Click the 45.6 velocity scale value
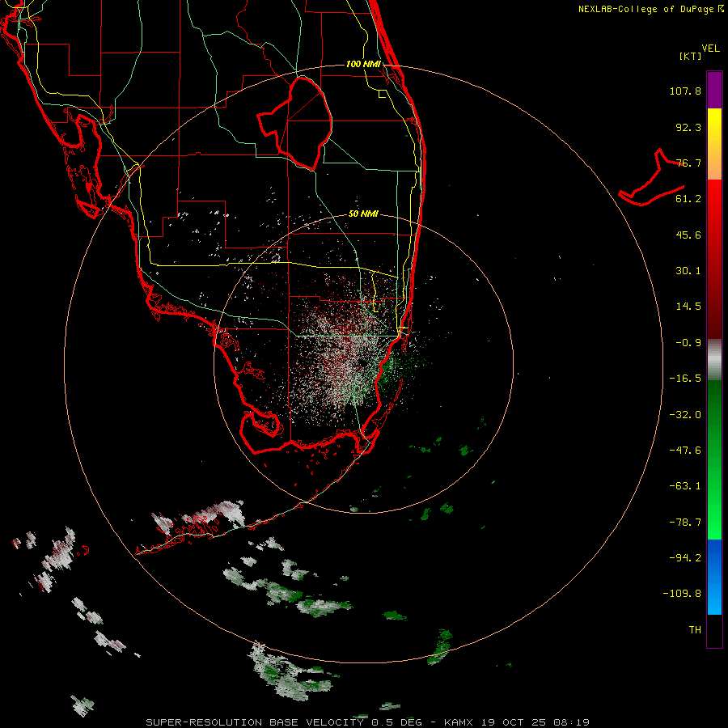The height and width of the screenshot is (728, 728). coord(688,235)
